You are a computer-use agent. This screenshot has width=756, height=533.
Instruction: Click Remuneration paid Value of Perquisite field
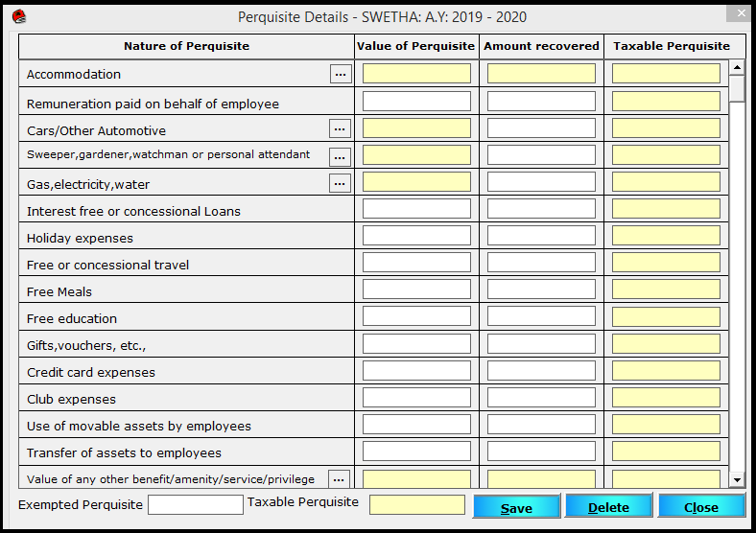(x=416, y=102)
